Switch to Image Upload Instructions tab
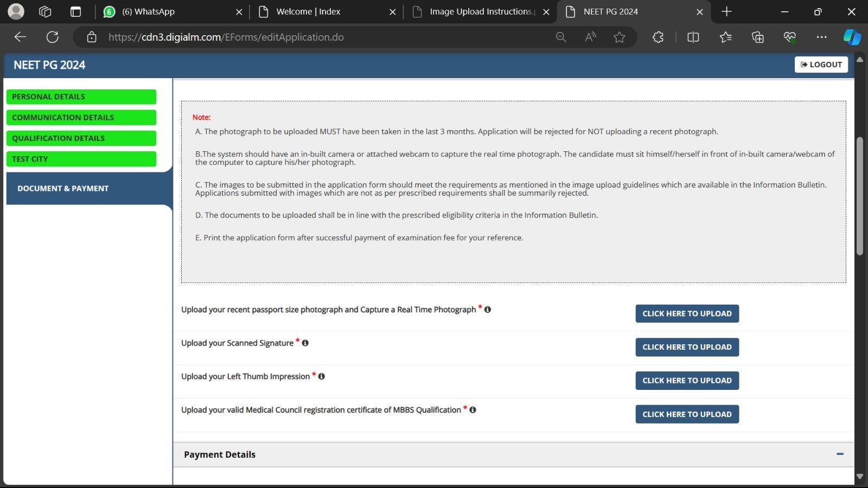The height and width of the screenshot is (488, 868). [480, 11]
